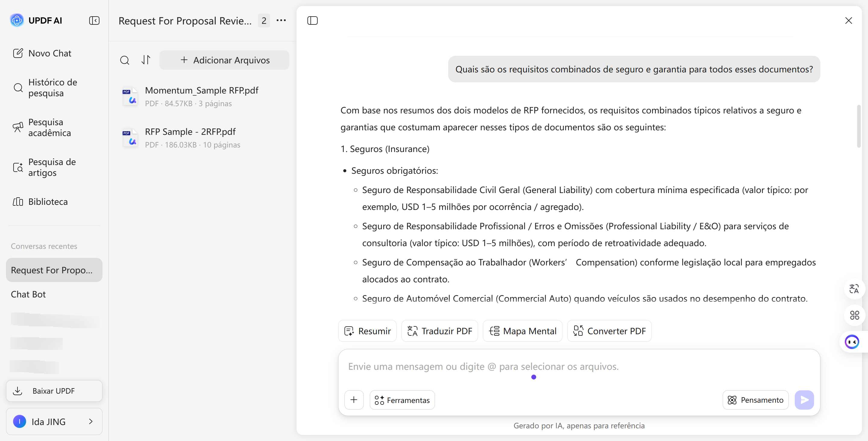
Task: Click the Ida JING avatar icon
Action: [20, 421]
